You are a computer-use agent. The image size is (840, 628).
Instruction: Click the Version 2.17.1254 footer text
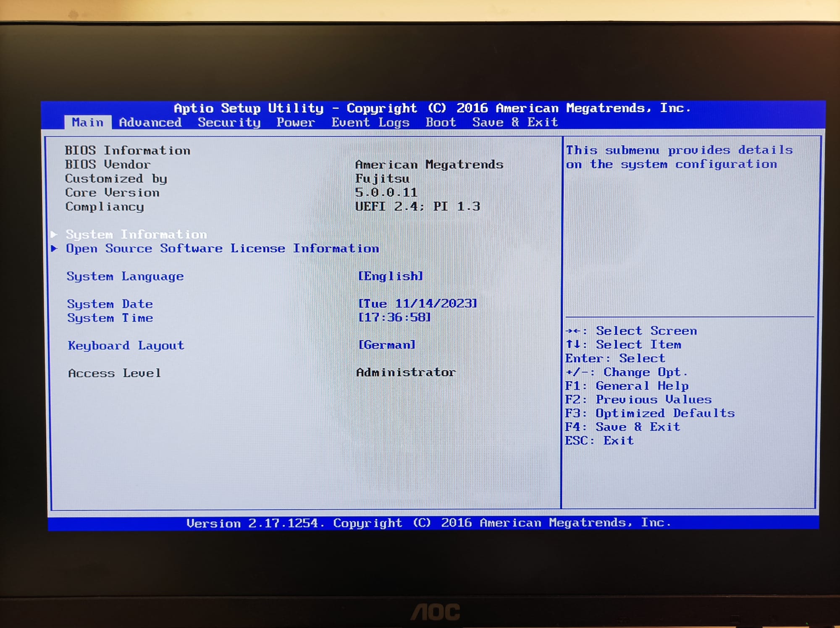click(429, 523)
